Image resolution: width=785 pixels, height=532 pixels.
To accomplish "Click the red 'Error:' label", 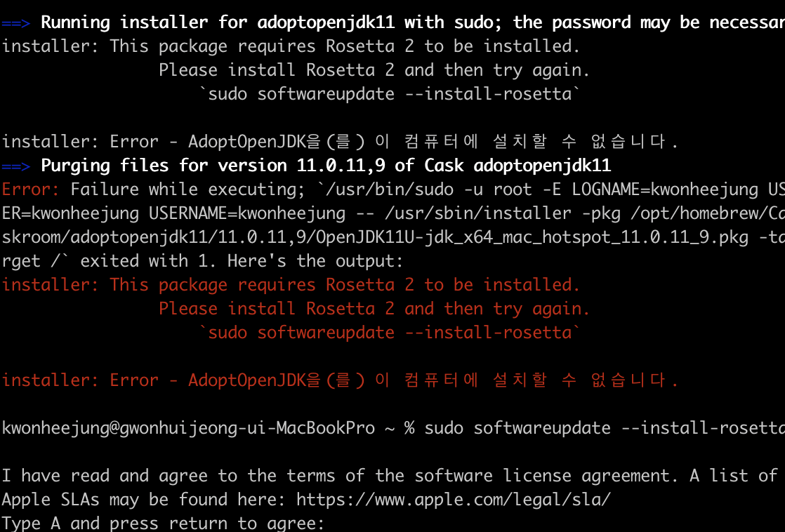I will [30, 189].
